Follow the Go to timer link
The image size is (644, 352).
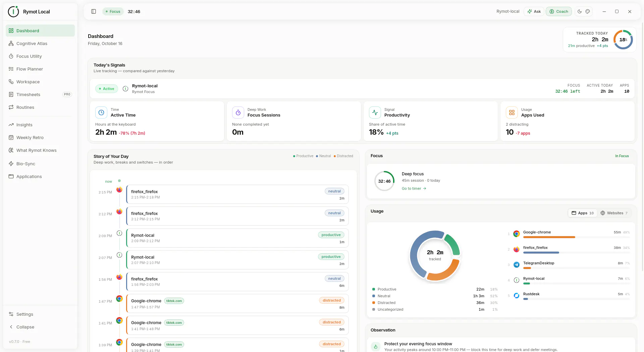click(414, 188)
